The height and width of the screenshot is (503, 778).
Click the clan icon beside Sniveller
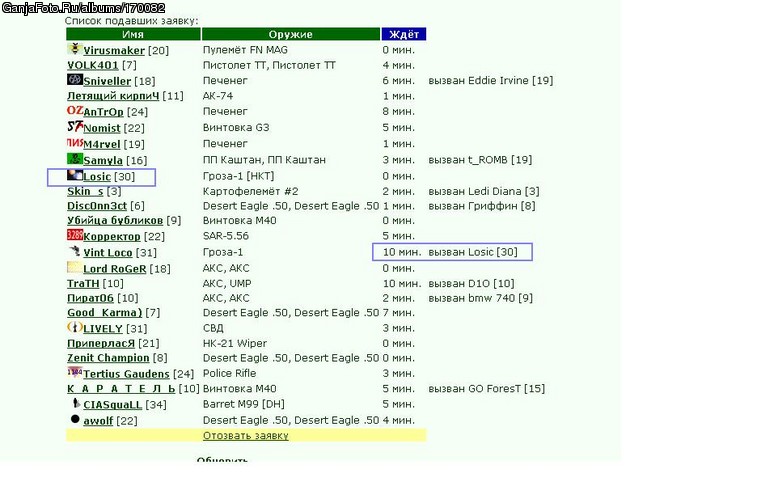coord(75,79)
